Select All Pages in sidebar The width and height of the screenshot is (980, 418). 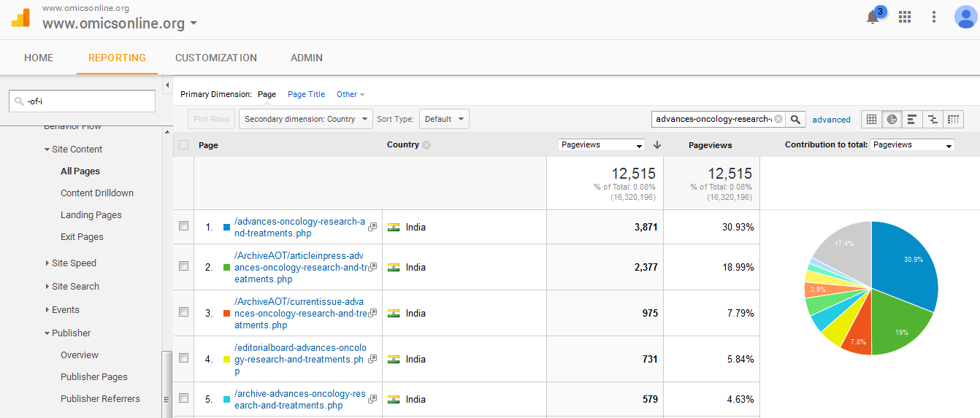(80, 171)
